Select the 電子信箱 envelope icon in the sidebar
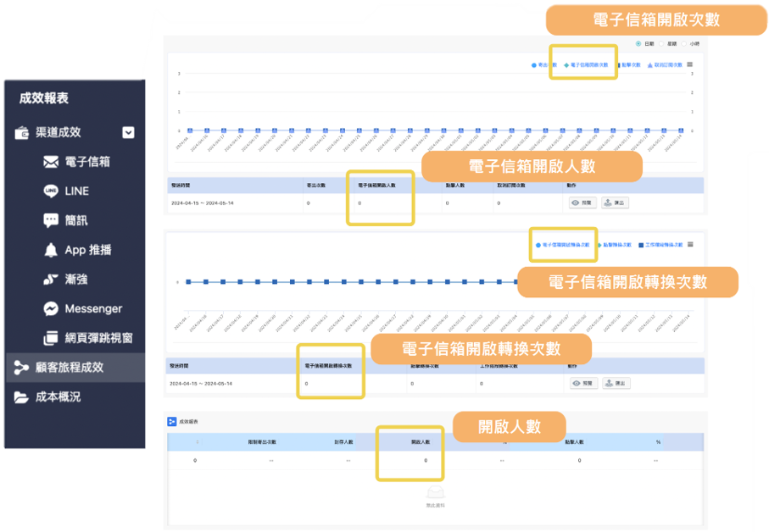This screenshot has width=769, height=532. [51, 162]
